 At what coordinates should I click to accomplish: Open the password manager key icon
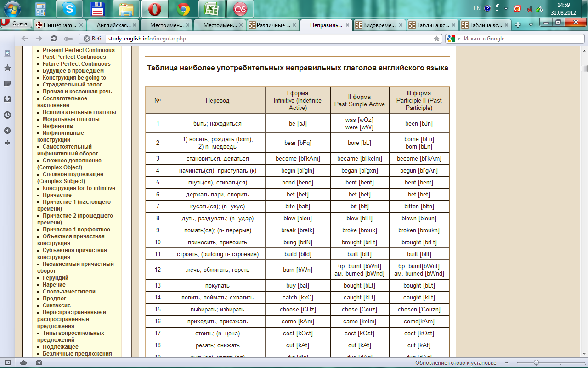click(68, 39)
